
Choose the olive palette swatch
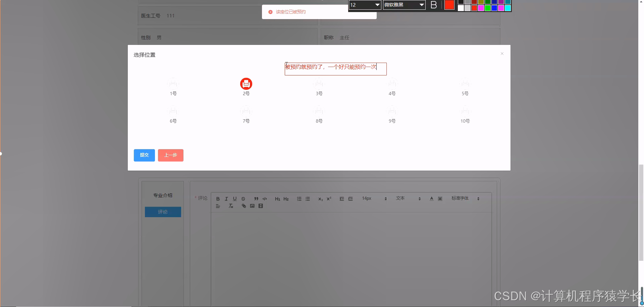481,2
